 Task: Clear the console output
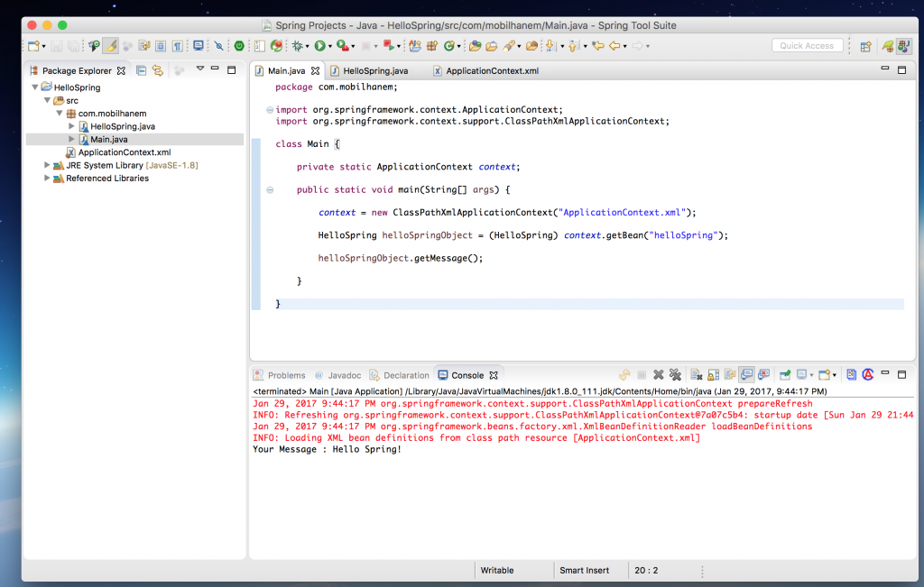(697, 375)
